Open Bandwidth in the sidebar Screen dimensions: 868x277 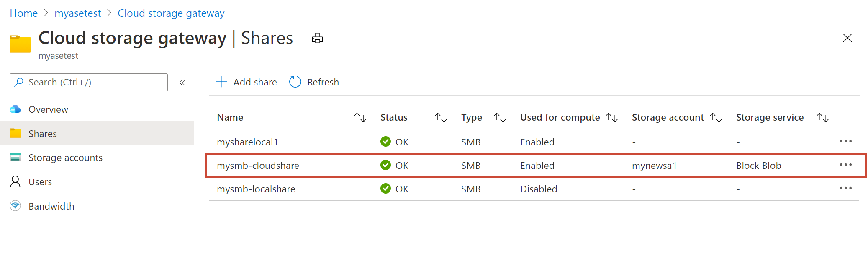click(x=51, y=206)
